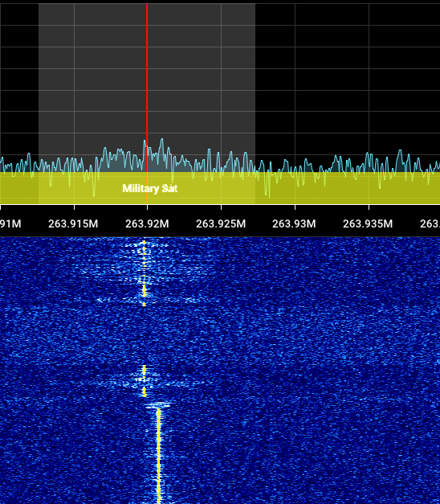Screen dimensions: 440x504
Task: Click inside the gray VFO bandwidth area
Action: tap(193, 80)
